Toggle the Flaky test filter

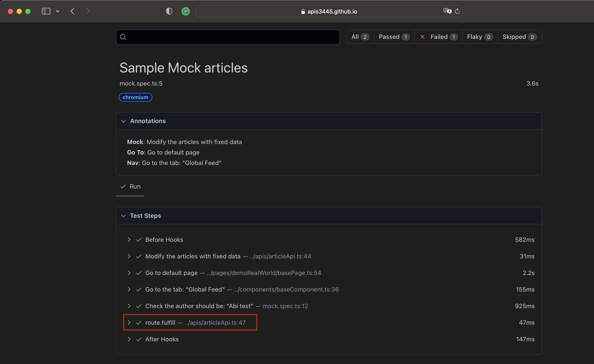[x=479, y=37]
